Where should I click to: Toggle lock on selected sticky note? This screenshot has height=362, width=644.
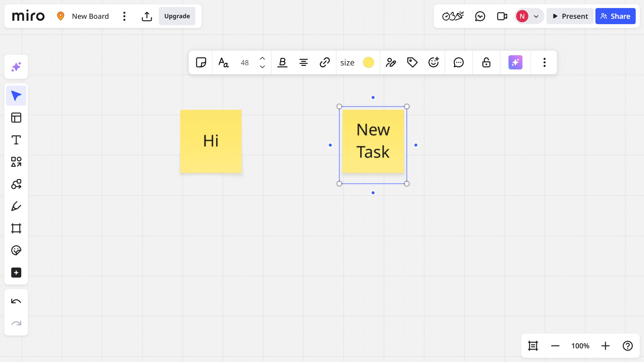486,62
